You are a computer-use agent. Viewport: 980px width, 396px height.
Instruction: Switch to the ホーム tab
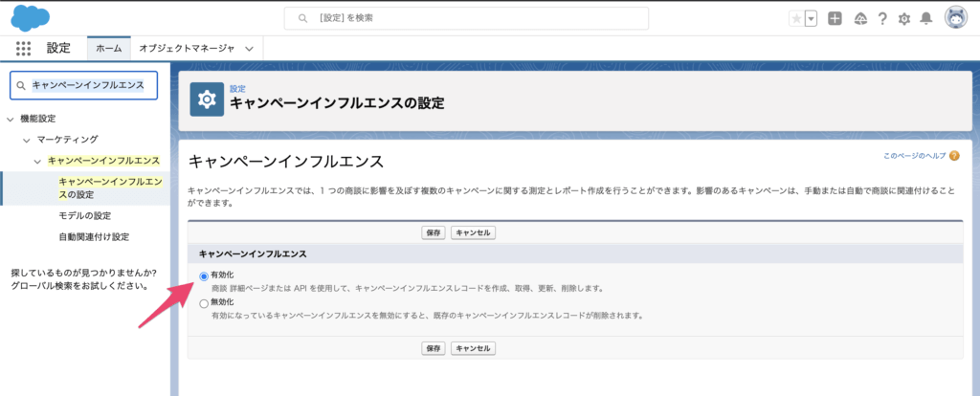[108, 48]
